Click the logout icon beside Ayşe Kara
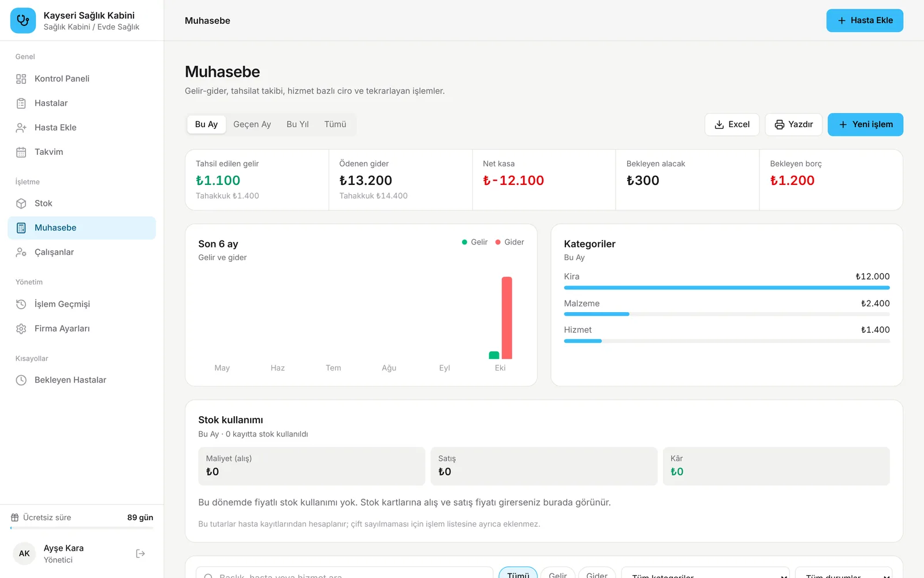The height and width of the screenshot is (578, 924). [140, 554]
